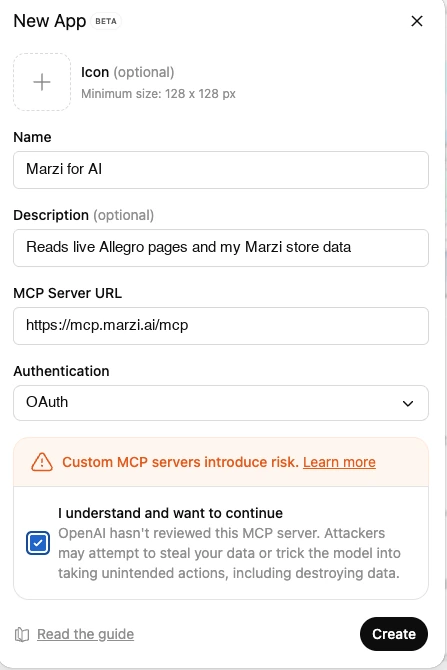Click the Authentication dropdown chevron
447x670 pixels.
[408, 403]
